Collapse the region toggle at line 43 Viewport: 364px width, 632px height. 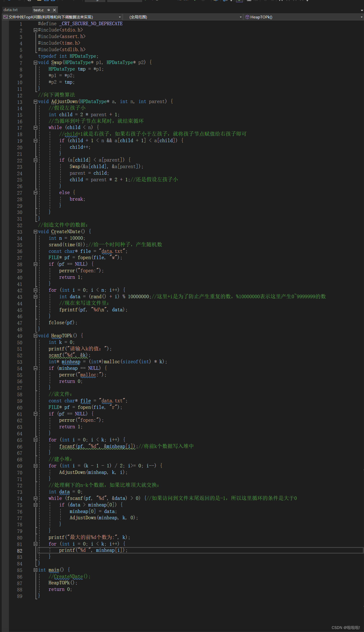click(x=36, y=297)
